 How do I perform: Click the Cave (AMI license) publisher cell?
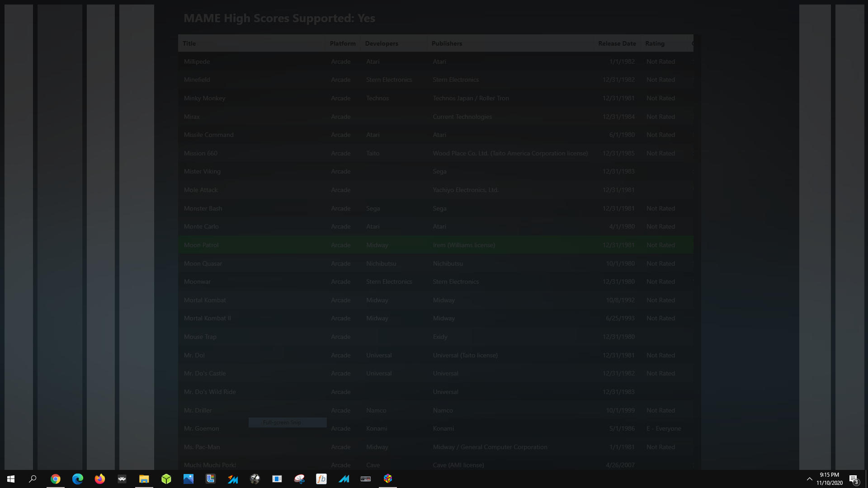tap(458, 465)
